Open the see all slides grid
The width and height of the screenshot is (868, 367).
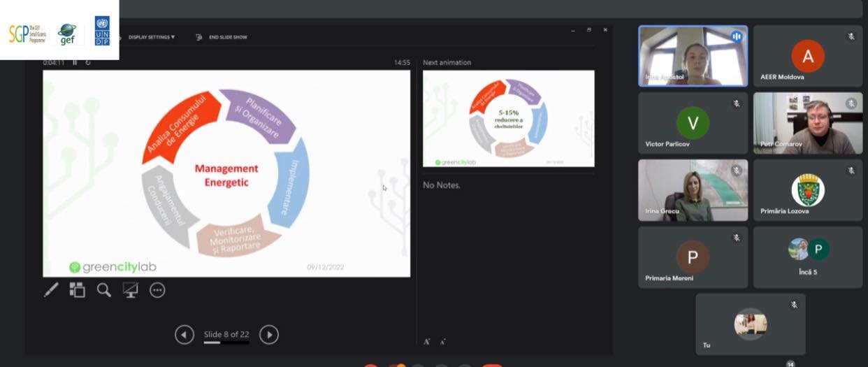point(77,290)
